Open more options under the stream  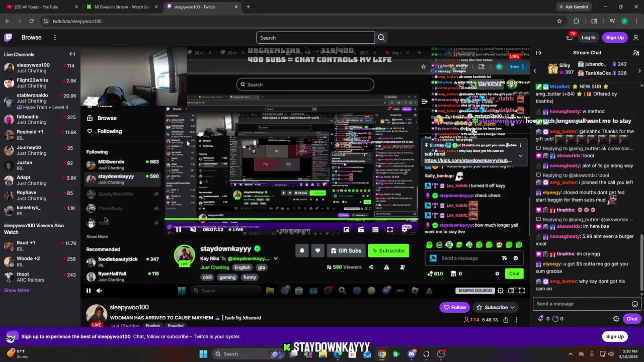(516, 320)
